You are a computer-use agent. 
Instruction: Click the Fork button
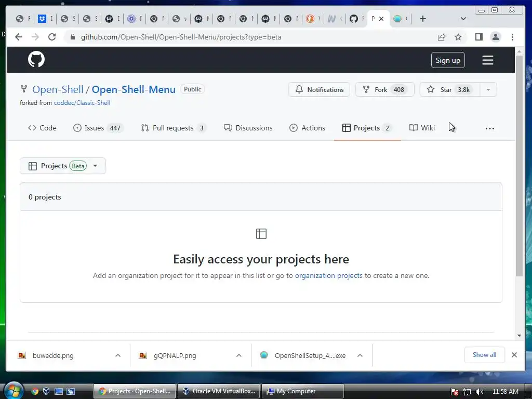(x=385, y=89)
